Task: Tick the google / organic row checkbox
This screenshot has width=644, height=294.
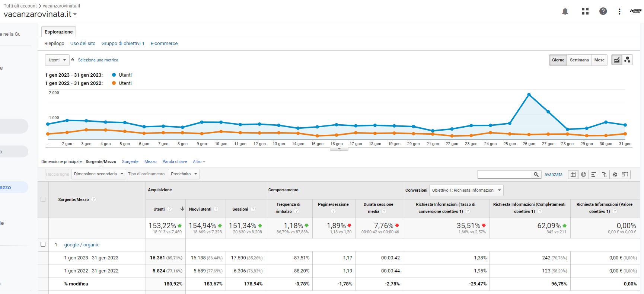Action: click(x=43, y=245)
